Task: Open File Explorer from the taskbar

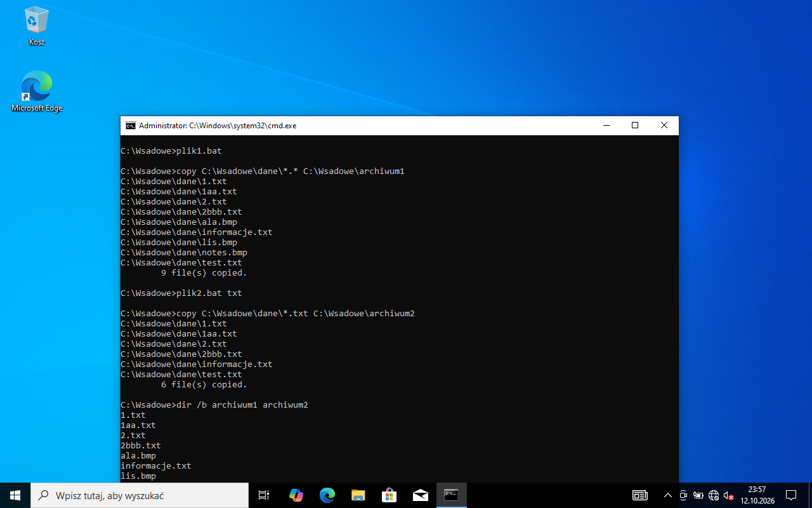Action: click(x=358, y=495)
